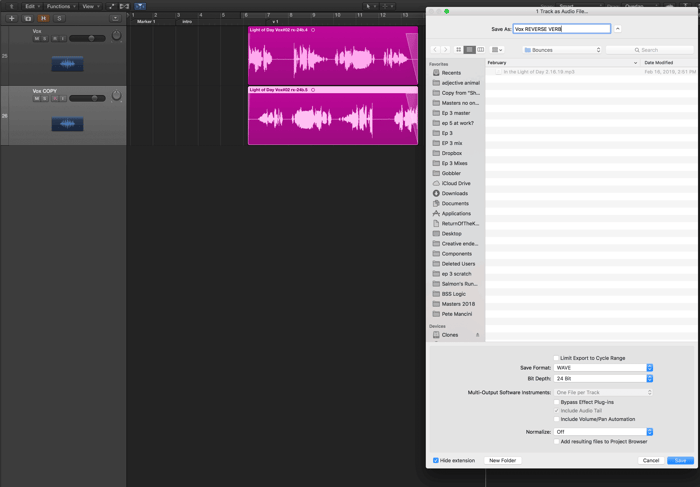The image size is (700, 487).
Task: Click the Vox COPY track pan knob
Action: 116,95
